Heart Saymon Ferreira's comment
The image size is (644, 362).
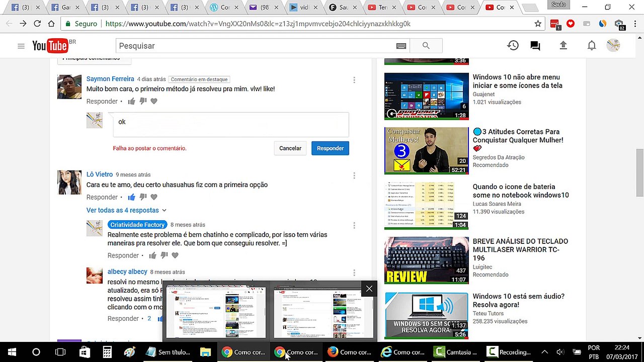154,101
